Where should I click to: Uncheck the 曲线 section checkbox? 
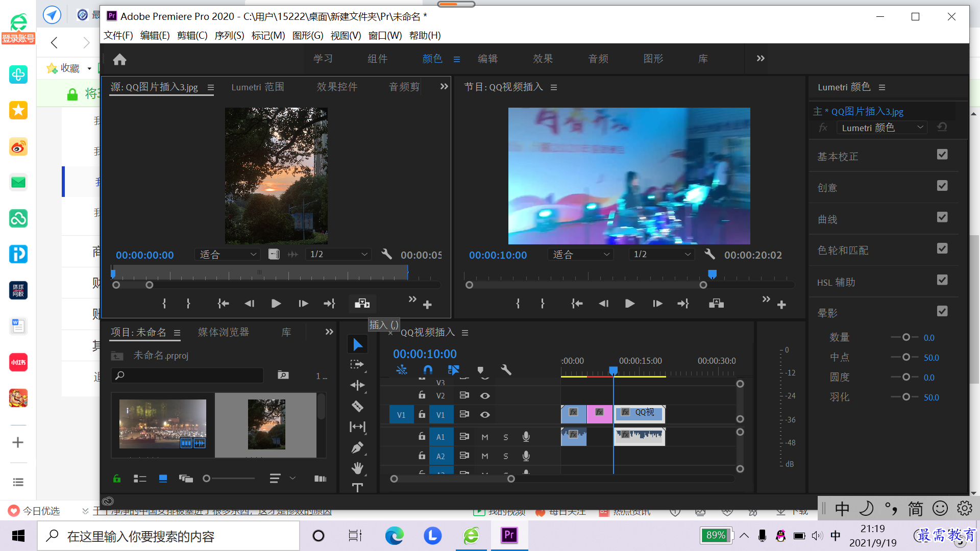coord(942,217)
